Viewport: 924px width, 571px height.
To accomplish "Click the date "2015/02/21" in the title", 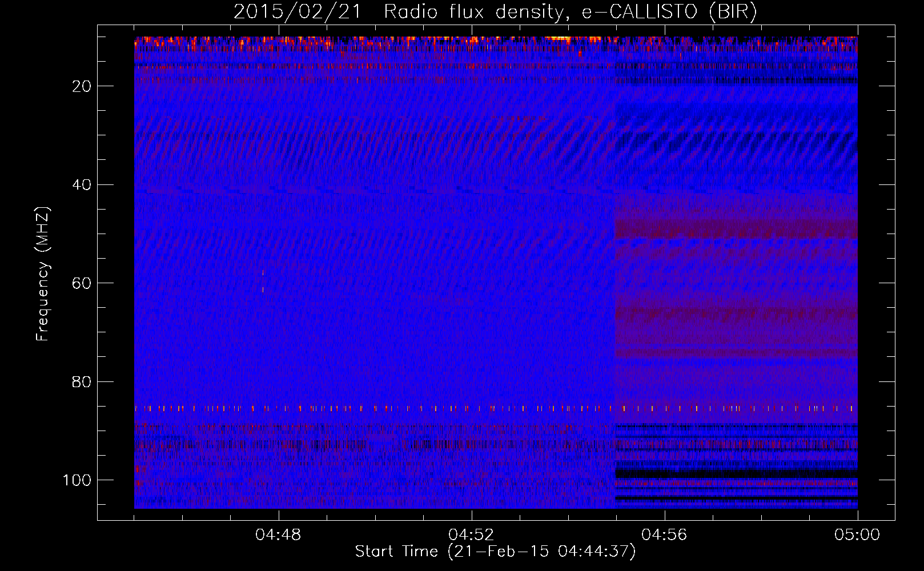I will tap(298, 12).
